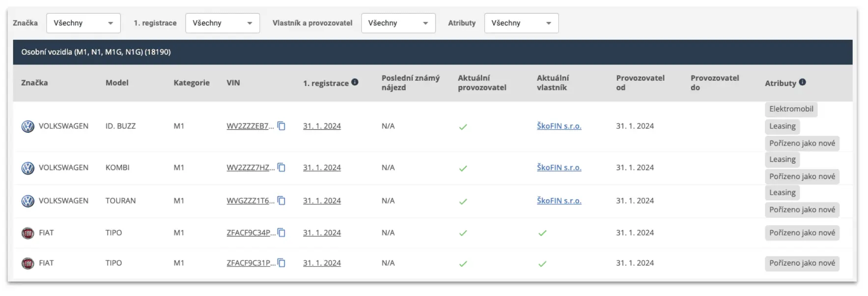This screenshot has height=296, width=868.
Task: Click the Kategorie column header
Action: point(192,83)
